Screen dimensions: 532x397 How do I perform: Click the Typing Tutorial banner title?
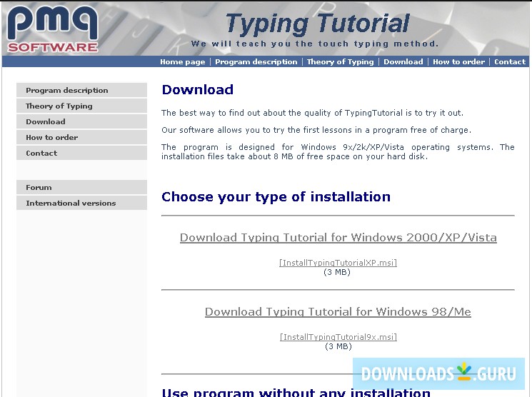pyautogui.click(x=317, y=24)
